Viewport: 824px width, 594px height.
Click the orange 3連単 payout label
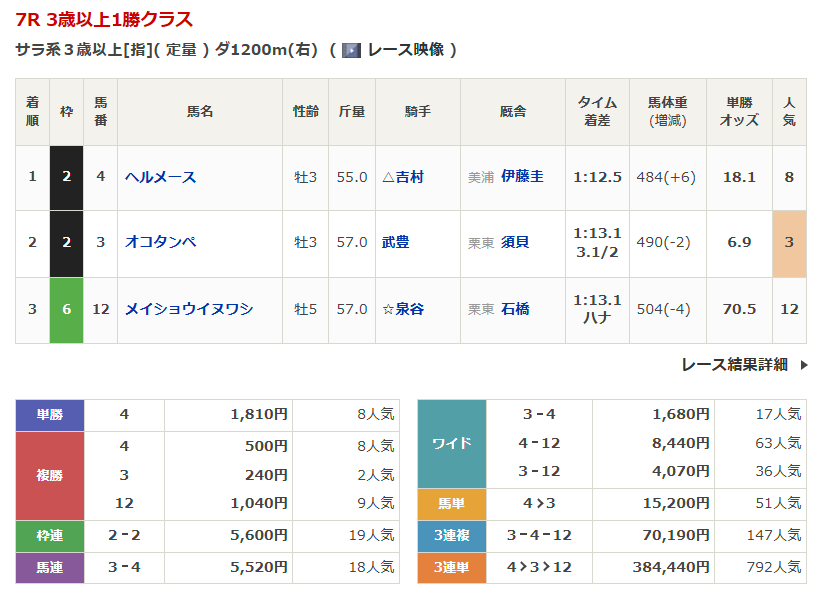coord(451,567)
